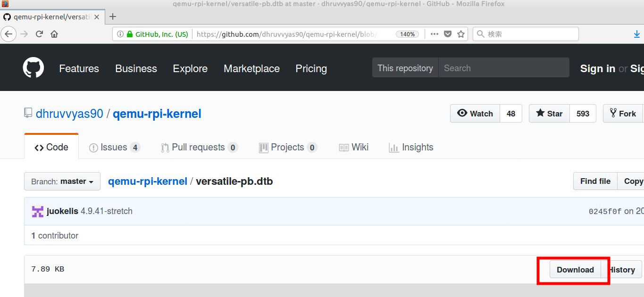
Task: Click the 1 contributor text
Action: coord(55,235)
